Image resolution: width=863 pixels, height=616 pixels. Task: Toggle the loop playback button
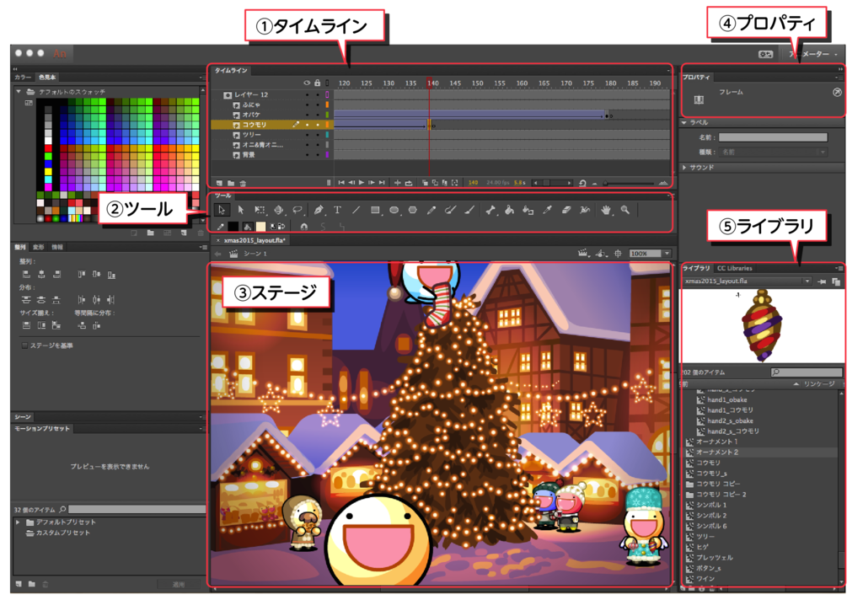pos(409,183)
